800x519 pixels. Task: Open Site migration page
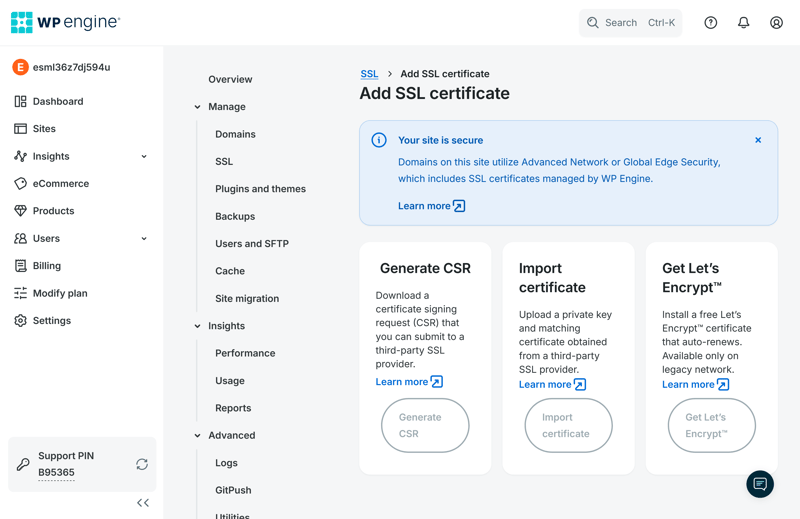click(247, 299)
